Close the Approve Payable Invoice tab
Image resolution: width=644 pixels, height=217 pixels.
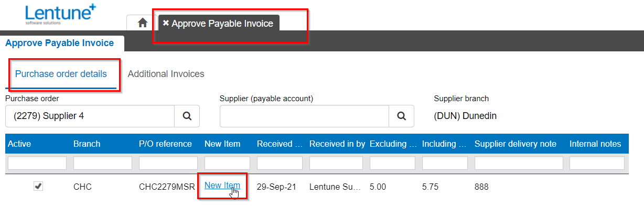click(x=166, y=23)
